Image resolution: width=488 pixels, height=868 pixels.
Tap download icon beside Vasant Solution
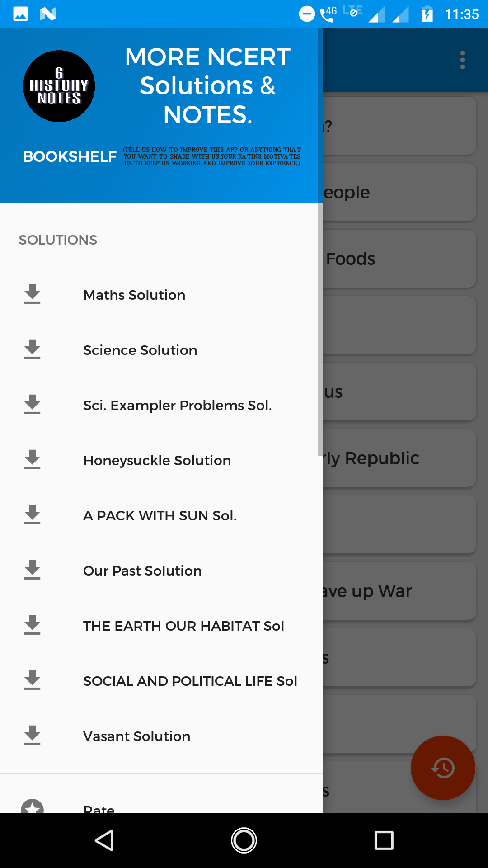click(32, 736)
